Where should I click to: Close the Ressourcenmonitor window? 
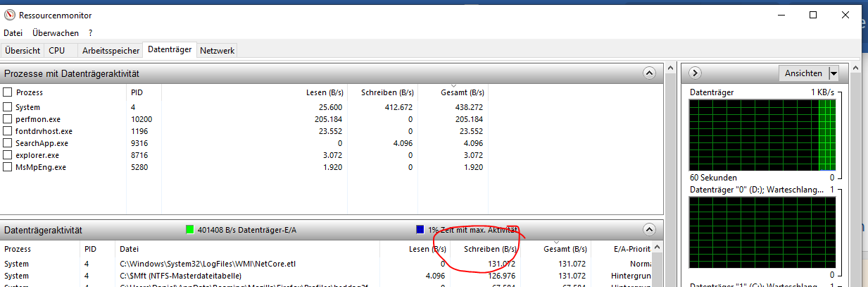click(845, 15)
